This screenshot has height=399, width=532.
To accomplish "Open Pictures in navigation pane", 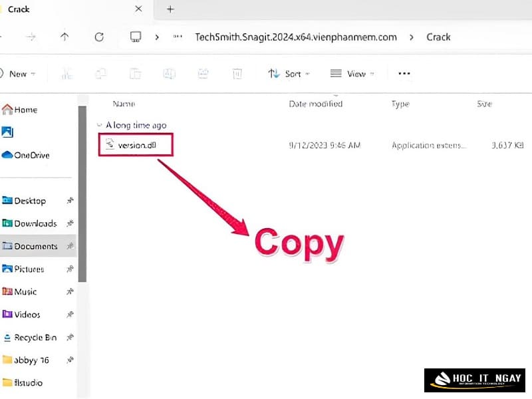I will point(23,269).
